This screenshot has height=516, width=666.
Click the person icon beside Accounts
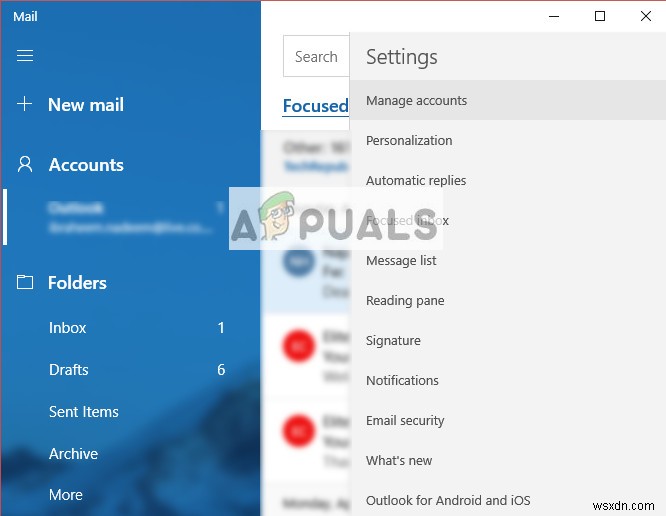point(25,164)
